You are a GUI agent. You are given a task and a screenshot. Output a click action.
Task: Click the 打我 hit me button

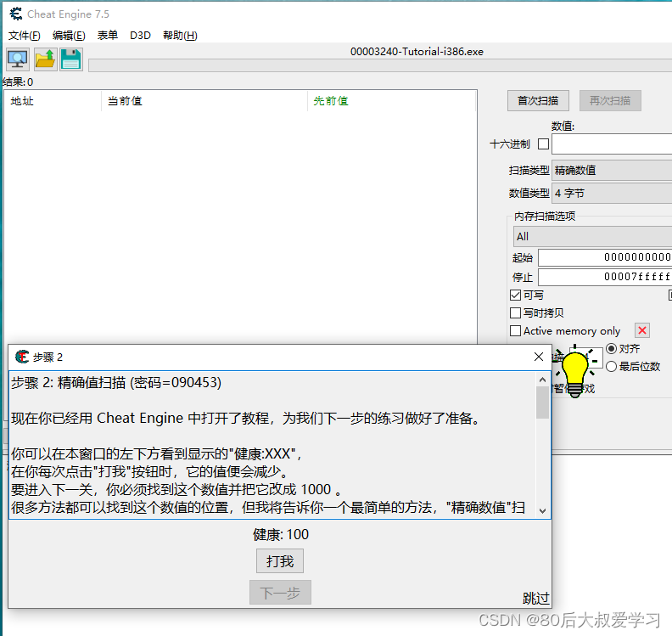[280, 561]
